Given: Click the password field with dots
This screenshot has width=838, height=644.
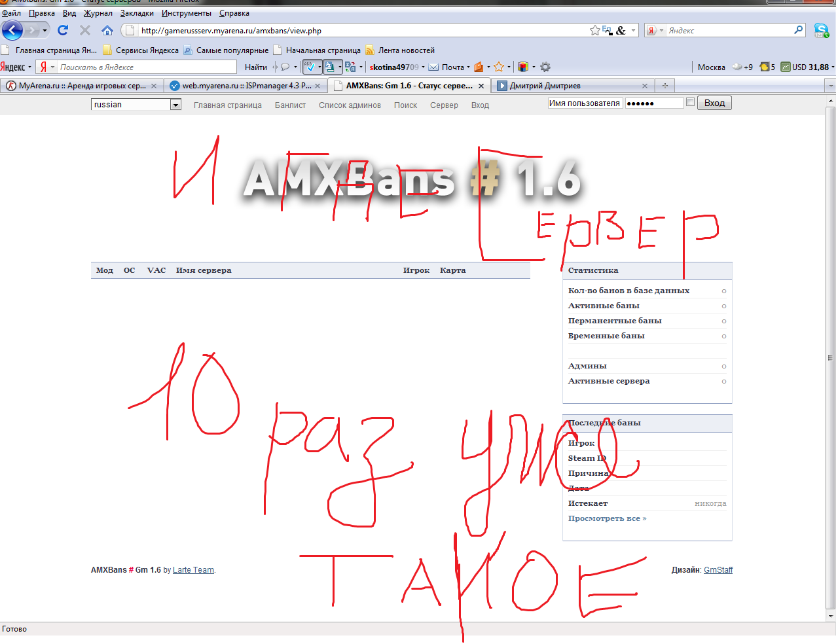Looking at the screenshot, I should [654, 103].
